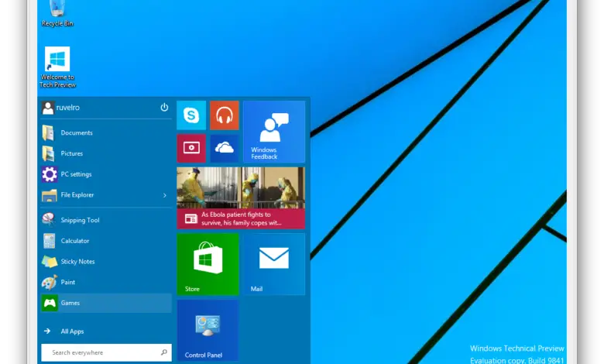Open the Windows Feedback tile
Viewport: 604px width, 364px height.
[x=274, y=132]
